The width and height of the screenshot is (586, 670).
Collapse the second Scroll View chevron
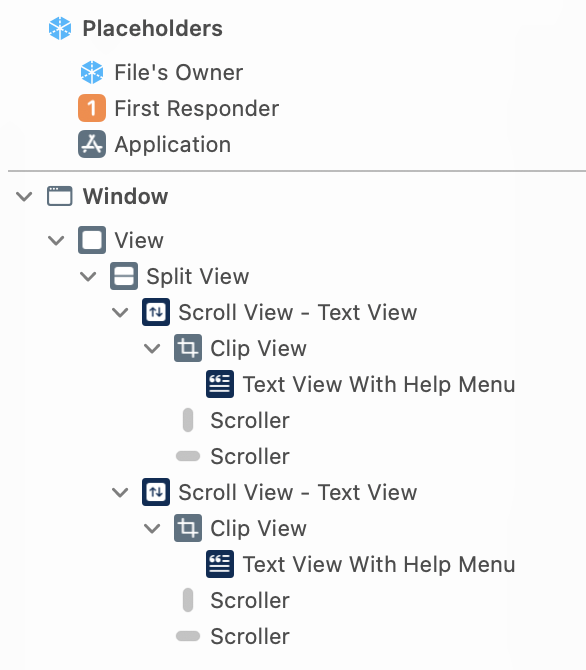click(x=120, y=493)
